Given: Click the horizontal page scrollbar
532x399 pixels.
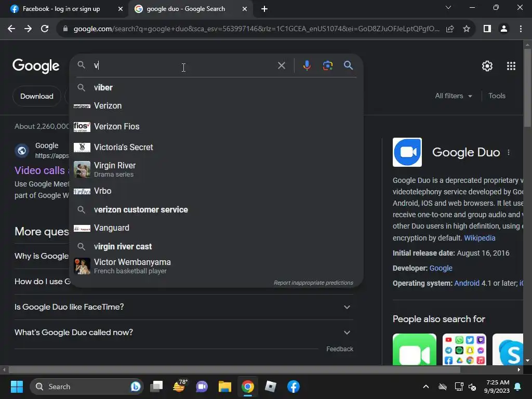Looking at the screenshot, I should click(x=234, y=369).
